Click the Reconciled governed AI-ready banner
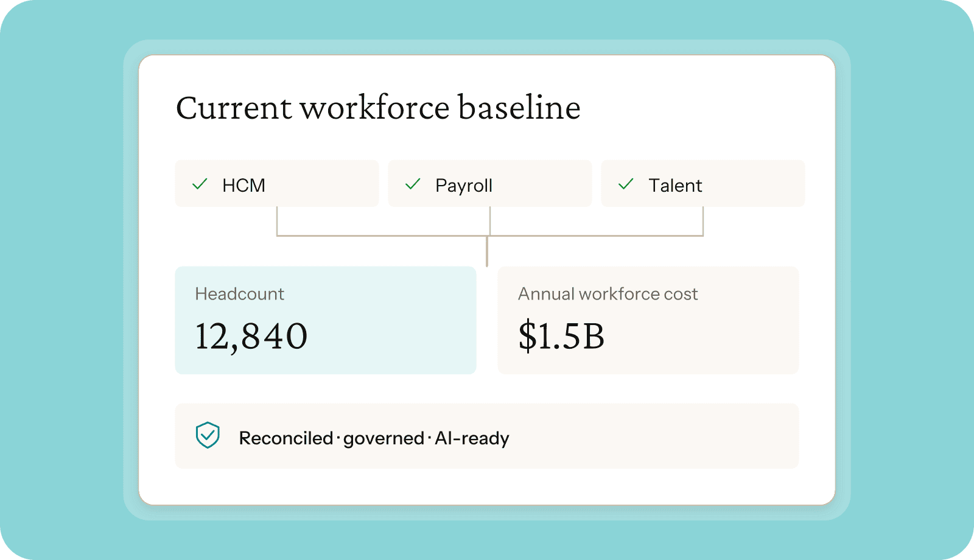Image resolution: width=974 pixels, height=560 pixels. (x=487, y=436)
